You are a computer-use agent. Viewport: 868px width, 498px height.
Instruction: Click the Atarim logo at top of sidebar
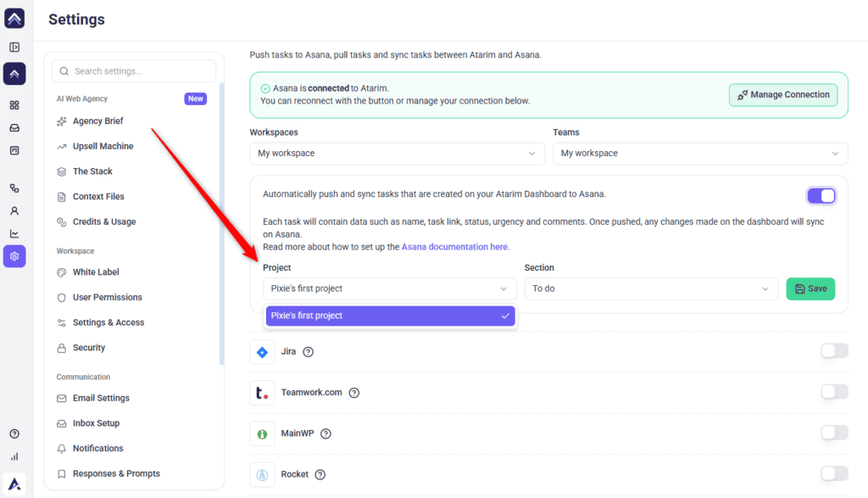click(x=14, y=19)
